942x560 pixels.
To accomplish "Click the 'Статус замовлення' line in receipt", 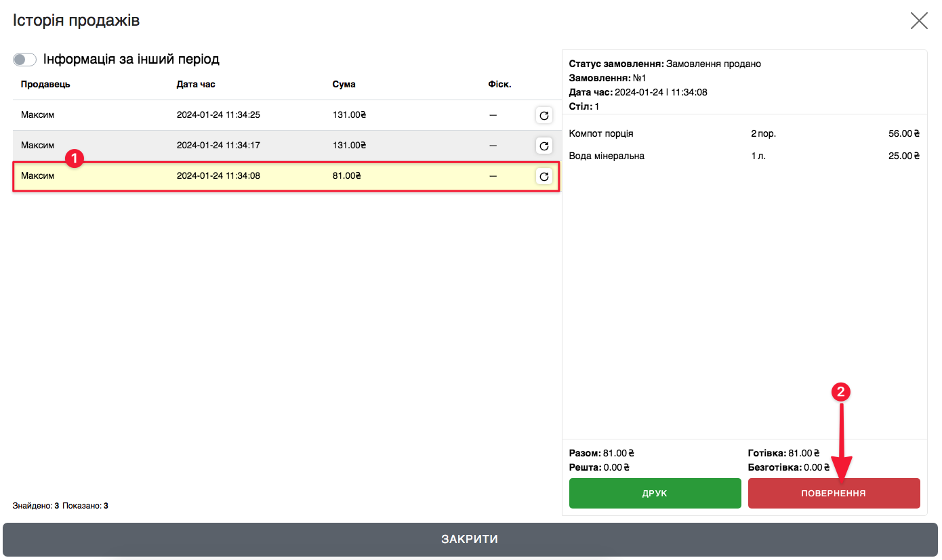I will 664,64.
